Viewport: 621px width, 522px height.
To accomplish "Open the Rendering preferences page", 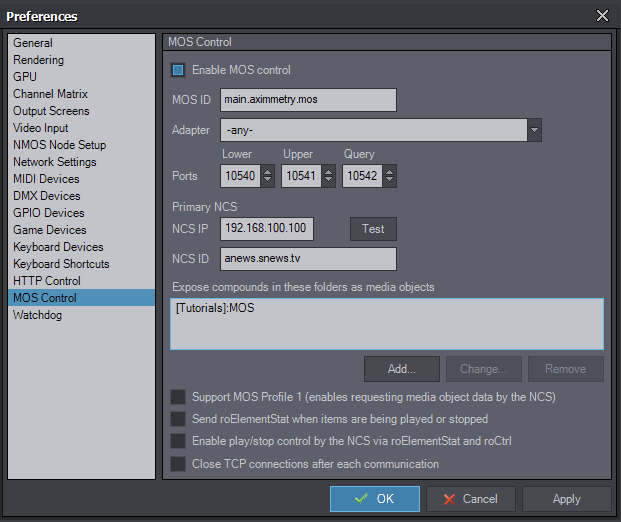I will click(39, 60).
